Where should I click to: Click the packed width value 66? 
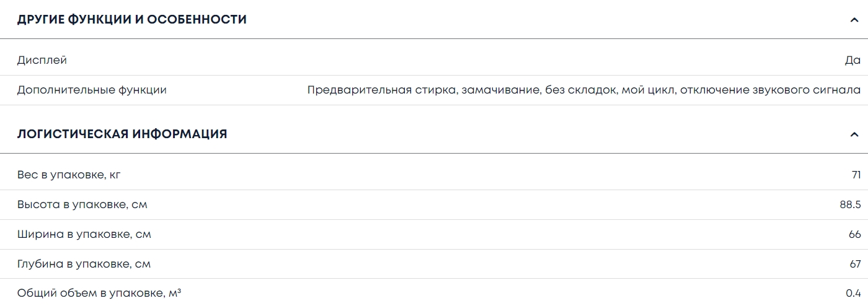point(854,235)
